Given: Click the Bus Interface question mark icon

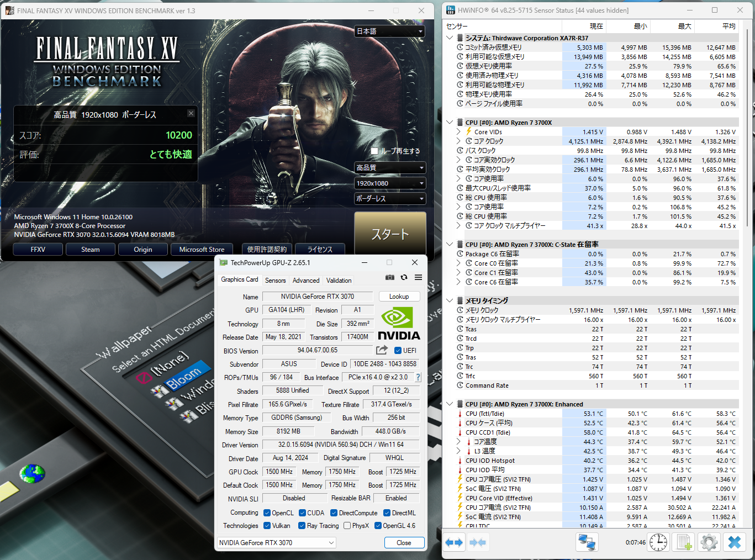Looking at the screenshot, I should (418, 378).
